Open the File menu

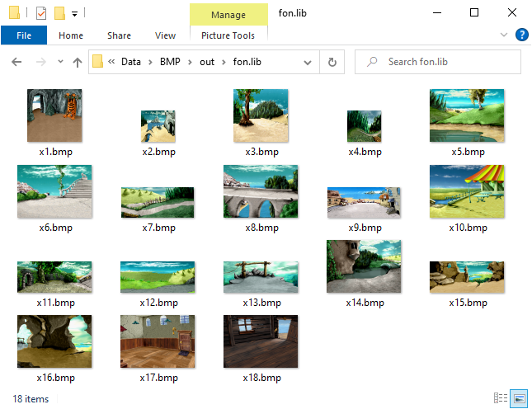pos(24,35)
